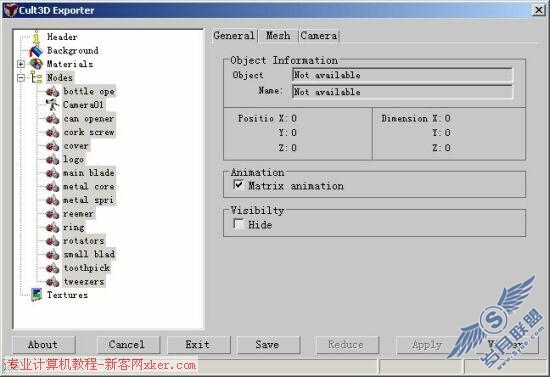The width and height of the screenshot is (550, 377).
Task: Click the Textures image icon
Action: pyautogui.click(x=36, y=295)
